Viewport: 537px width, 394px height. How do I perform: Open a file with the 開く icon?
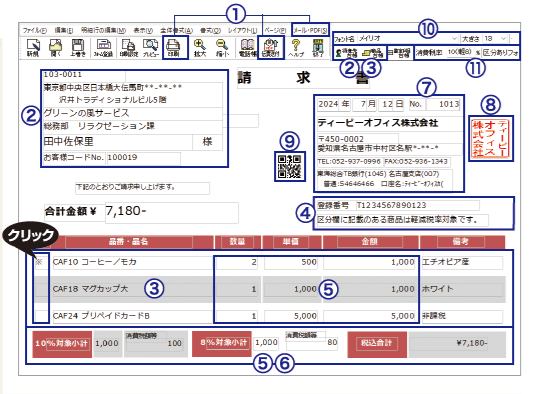[x=55, y=48]
